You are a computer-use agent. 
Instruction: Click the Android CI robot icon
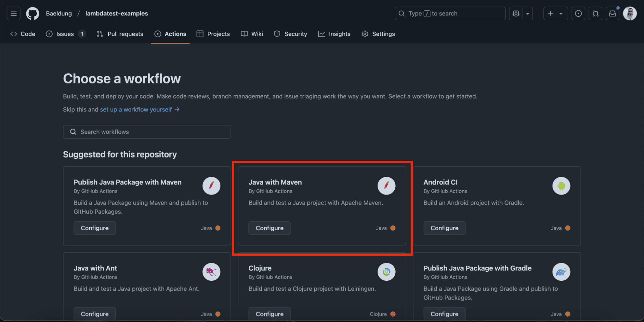561,186
